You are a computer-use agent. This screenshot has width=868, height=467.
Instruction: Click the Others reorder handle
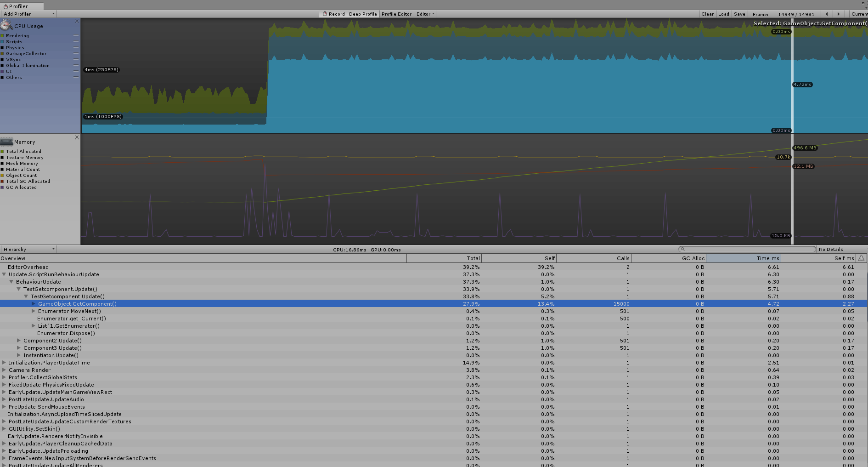76,77
